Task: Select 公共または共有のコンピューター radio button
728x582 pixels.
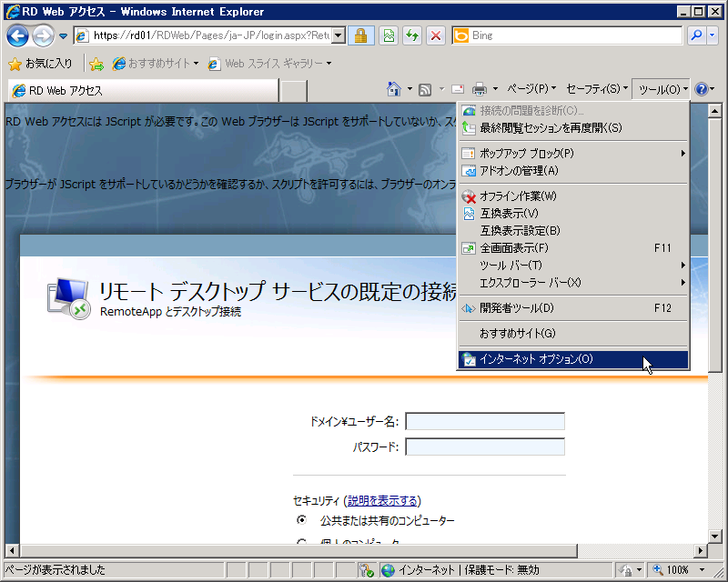Action: 301,520
